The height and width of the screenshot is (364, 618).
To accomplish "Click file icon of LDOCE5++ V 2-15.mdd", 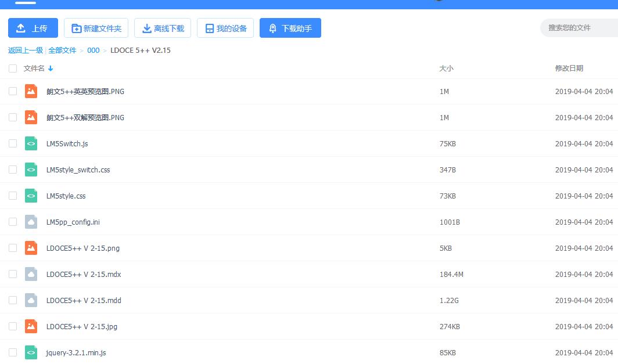I will pyautogui.click(x=31, y=300).
